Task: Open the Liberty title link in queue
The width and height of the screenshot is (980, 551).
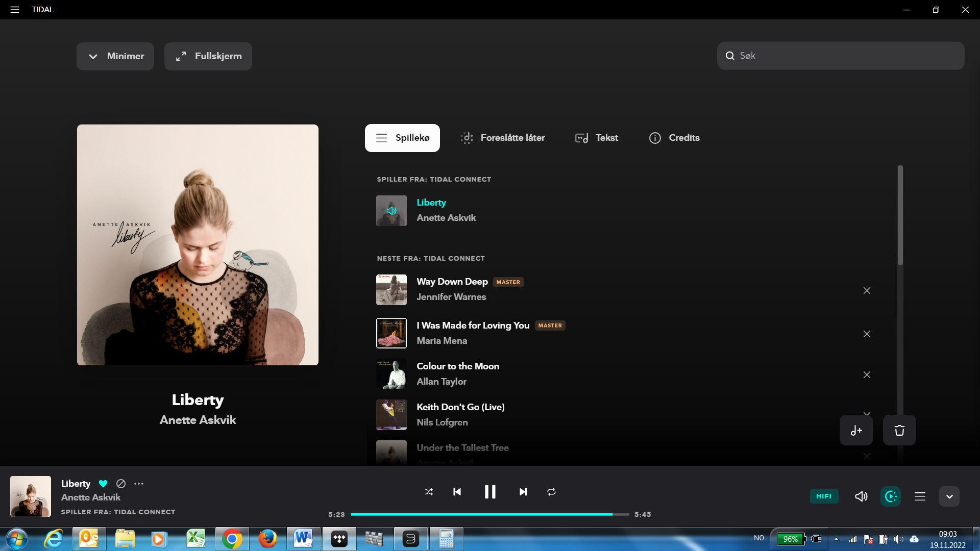Action: (431, 203)
